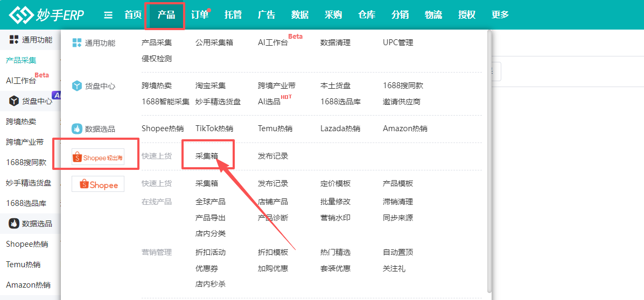Open the 更多 top menu
Viewport: 644px width, 300px height.
pyautogui.click(x=500, y=15)
